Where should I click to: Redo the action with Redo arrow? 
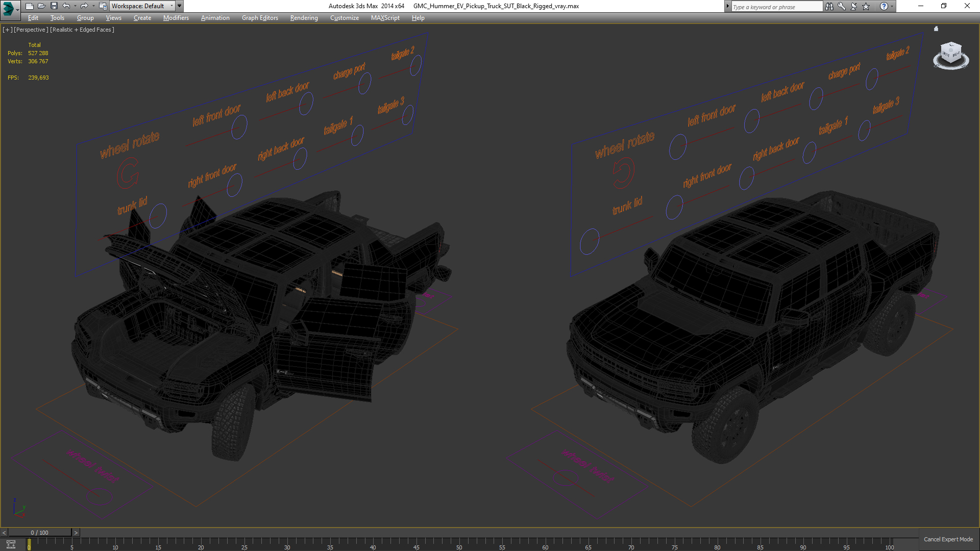pyautogui.click(x=84, y=6)
